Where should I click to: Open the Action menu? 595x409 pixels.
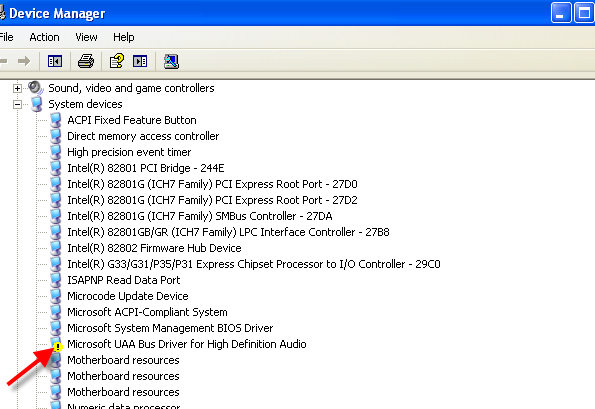[44, 37]
